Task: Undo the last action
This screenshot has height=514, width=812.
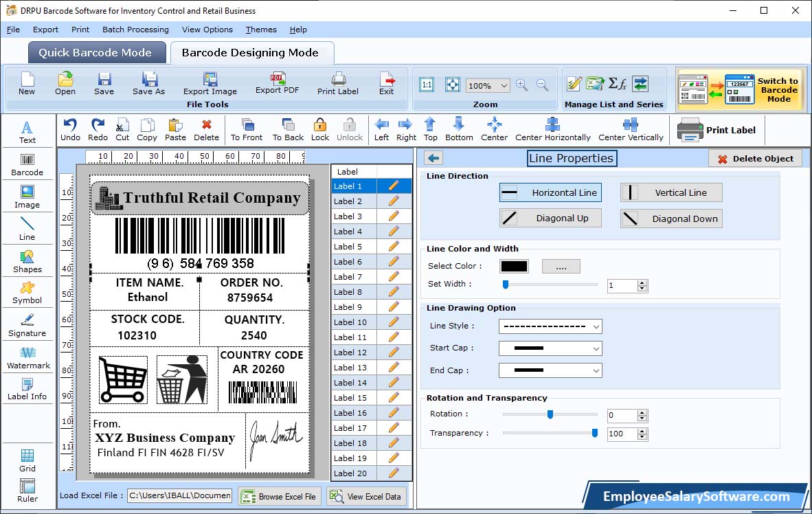Action: pos(71,130)
